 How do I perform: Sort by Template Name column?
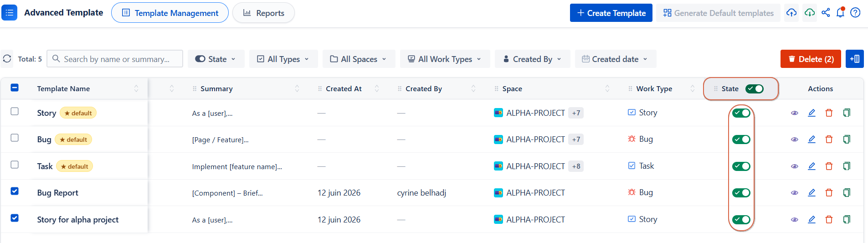(136, 89)
